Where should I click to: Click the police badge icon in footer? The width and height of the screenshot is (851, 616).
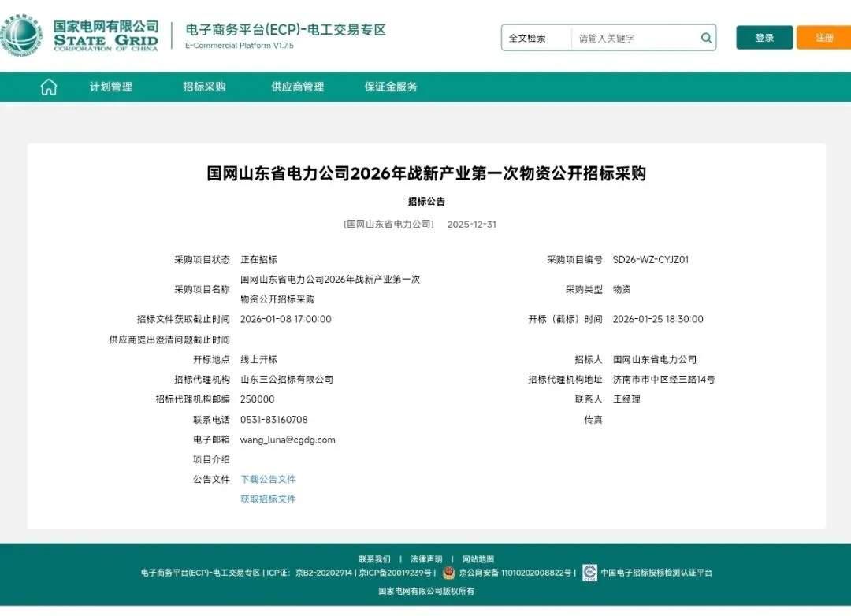point(448,573)
